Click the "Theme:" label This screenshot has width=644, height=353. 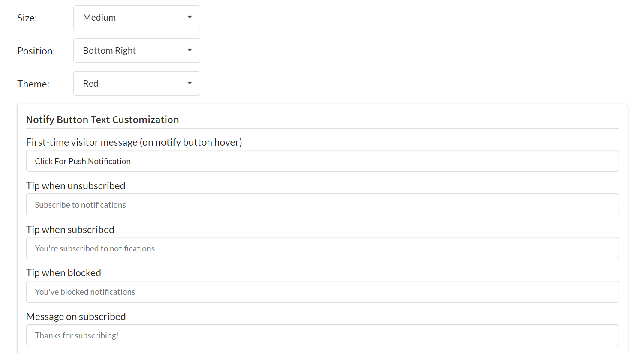point(33,84)
